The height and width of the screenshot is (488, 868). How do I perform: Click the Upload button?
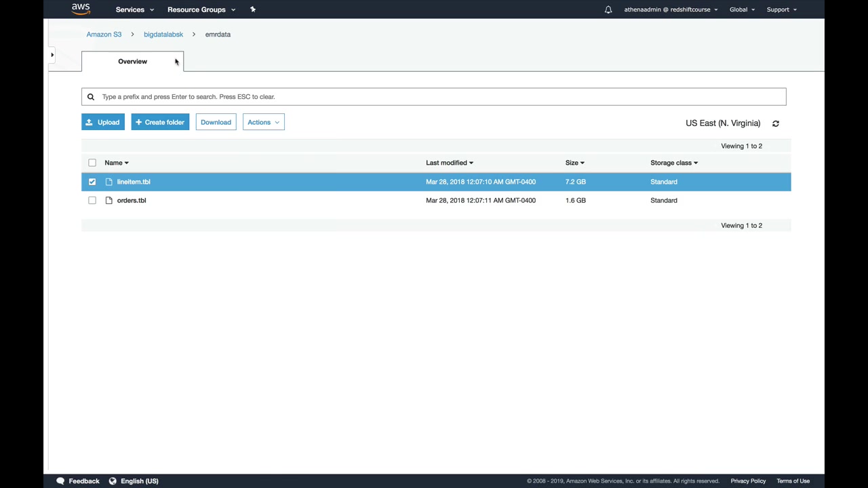click(x=103, y=122)
